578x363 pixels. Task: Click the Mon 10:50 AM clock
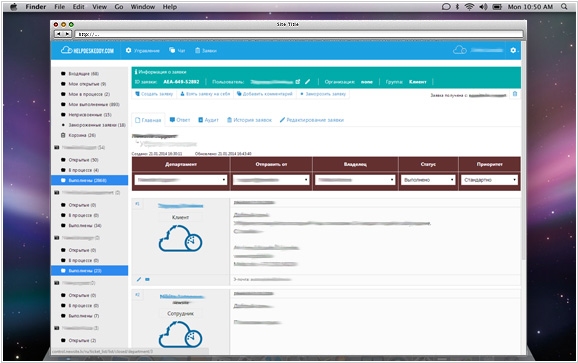click(530, 7)
